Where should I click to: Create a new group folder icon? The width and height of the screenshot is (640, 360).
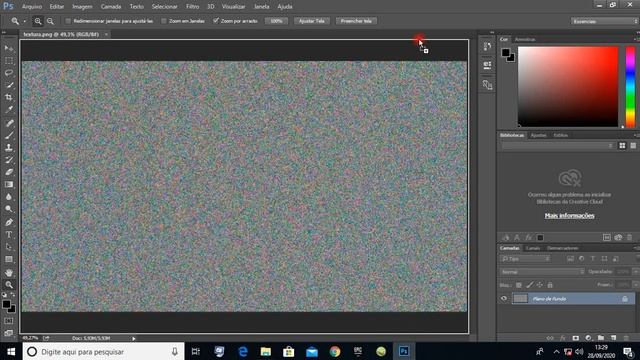click(x=601, y=338)
